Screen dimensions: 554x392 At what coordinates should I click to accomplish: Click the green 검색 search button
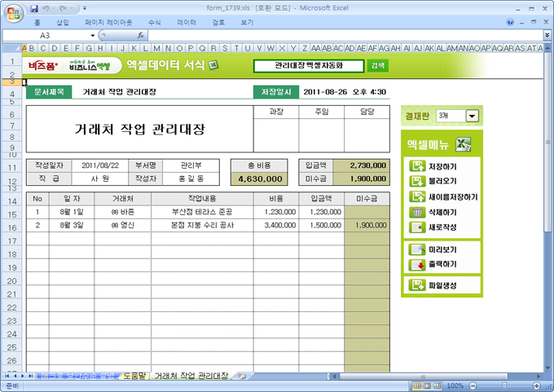point(378,65)
